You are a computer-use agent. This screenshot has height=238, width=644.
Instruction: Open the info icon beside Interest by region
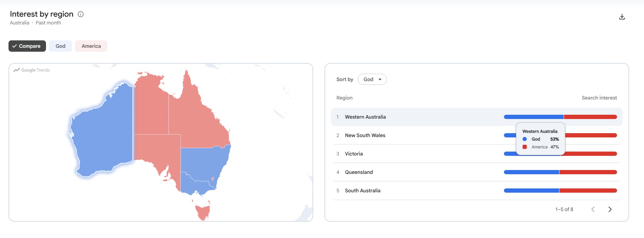[x=81, y=14]
